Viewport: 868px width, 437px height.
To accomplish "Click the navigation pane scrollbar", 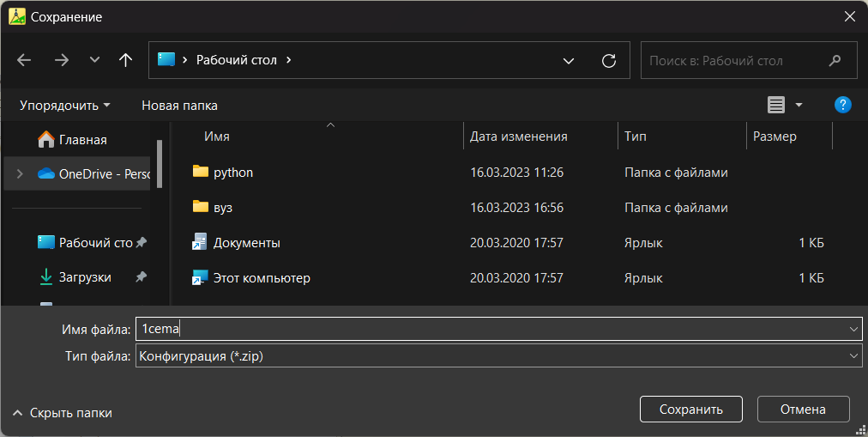I will coord(160,163).
